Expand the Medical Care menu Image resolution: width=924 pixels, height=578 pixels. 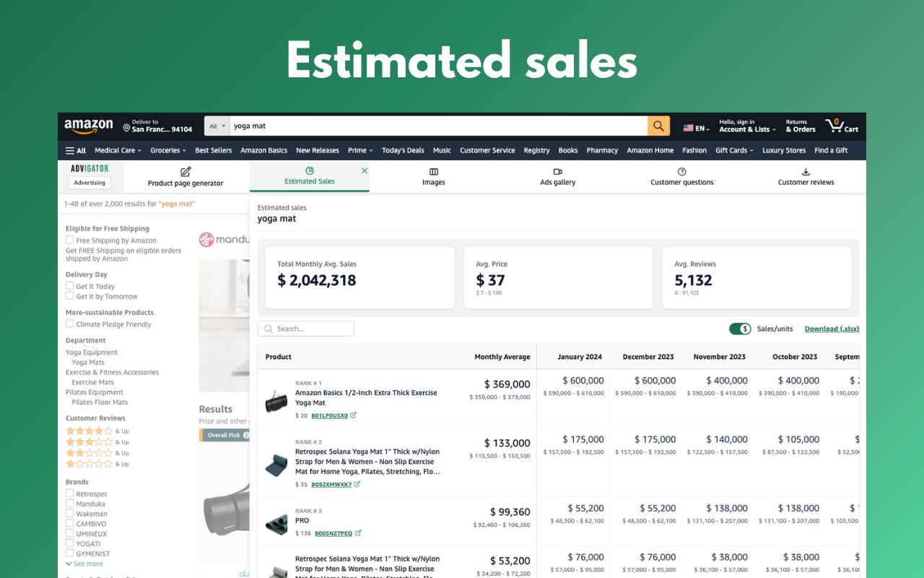118,150
